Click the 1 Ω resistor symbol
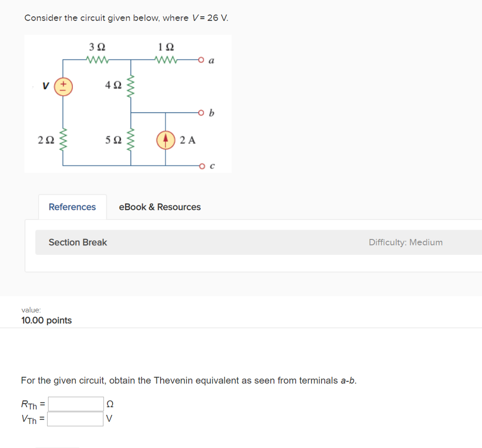This screenshot has width=482, height=448. point(166,59)
